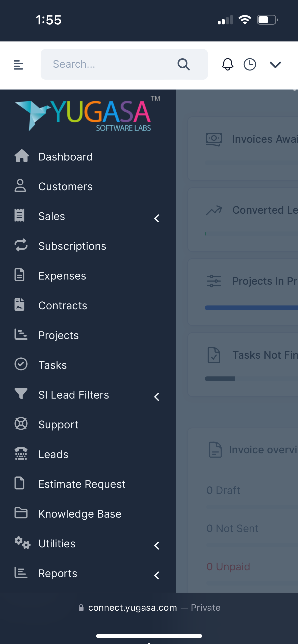
Task: Click the Contracts signature file icon
Action: pos(19,304)
